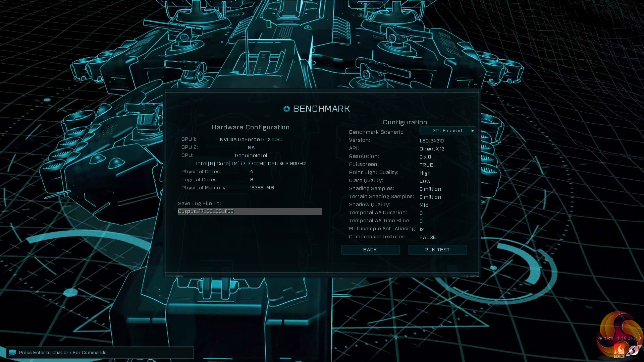The height and width of the screenshot is (362, 644).
Task: Click the chat speech bubble icon
Action: (x=12, y=352)
